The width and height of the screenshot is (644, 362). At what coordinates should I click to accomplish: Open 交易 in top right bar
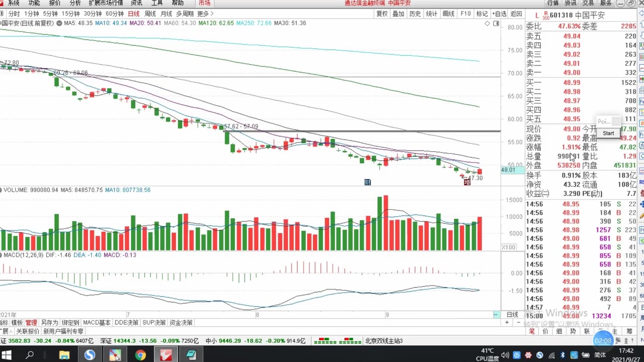(588, 3)
